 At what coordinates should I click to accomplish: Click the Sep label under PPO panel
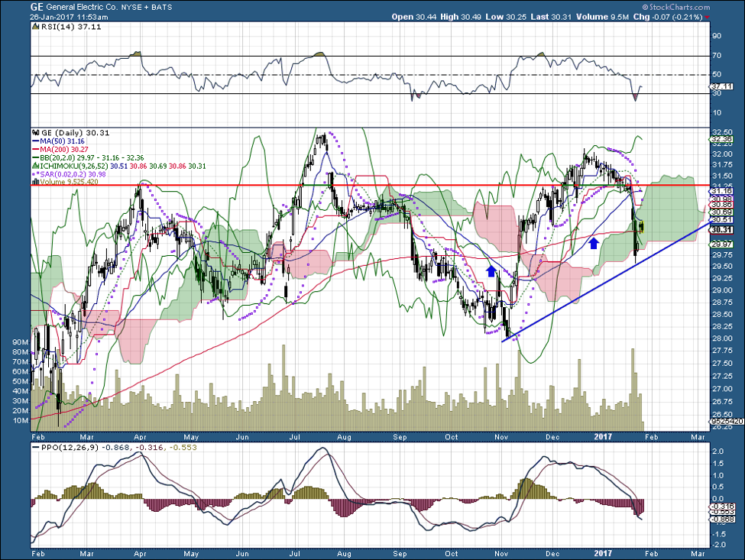pos(400,554)
